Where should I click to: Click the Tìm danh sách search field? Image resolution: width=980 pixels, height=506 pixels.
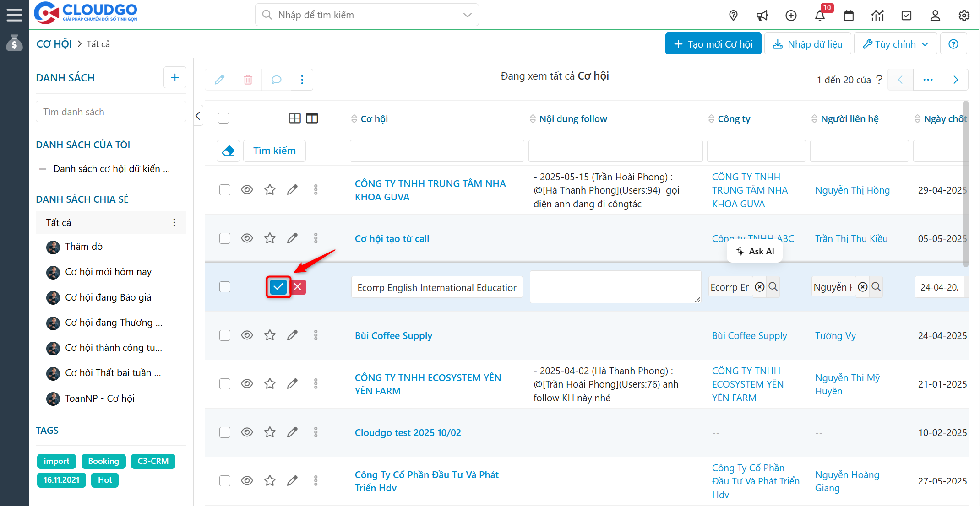click(111, 112)
